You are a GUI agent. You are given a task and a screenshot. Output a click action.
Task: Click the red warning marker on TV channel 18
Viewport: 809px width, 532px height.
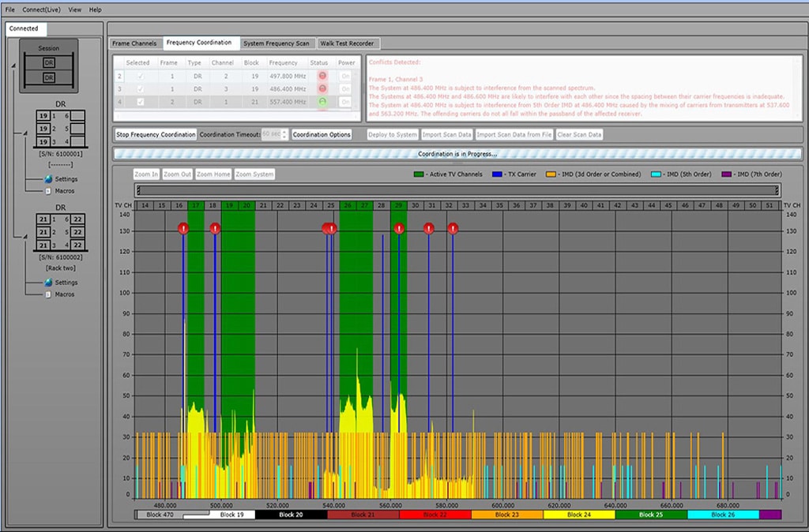point(215,229)
